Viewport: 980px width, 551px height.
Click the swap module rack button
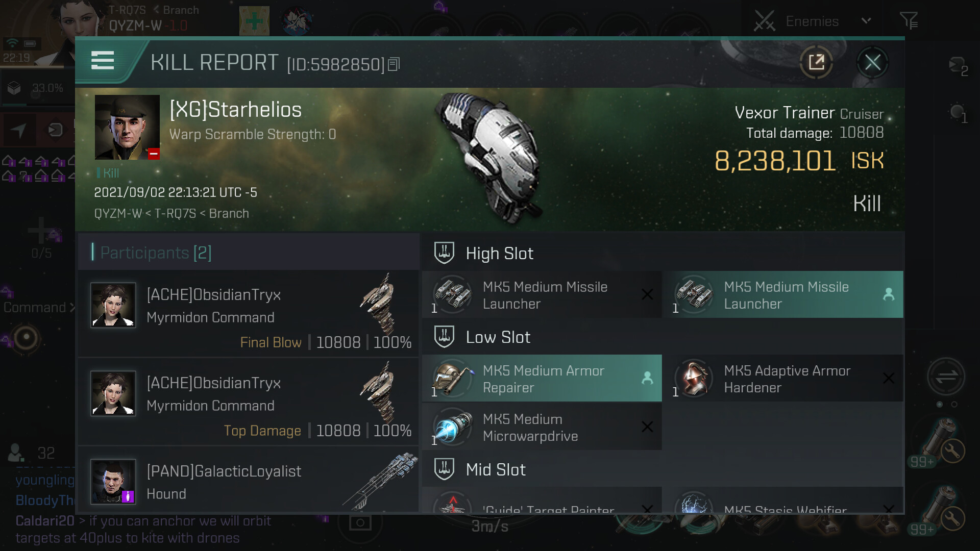tap(946, 377)
